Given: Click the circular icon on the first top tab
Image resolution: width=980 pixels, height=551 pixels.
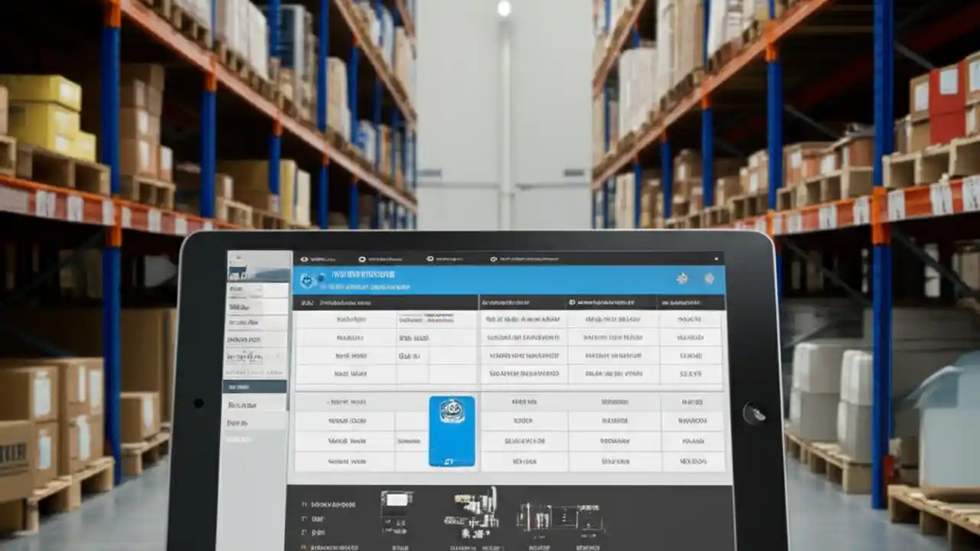Looking at the screenshot, I should coord(304,259).
